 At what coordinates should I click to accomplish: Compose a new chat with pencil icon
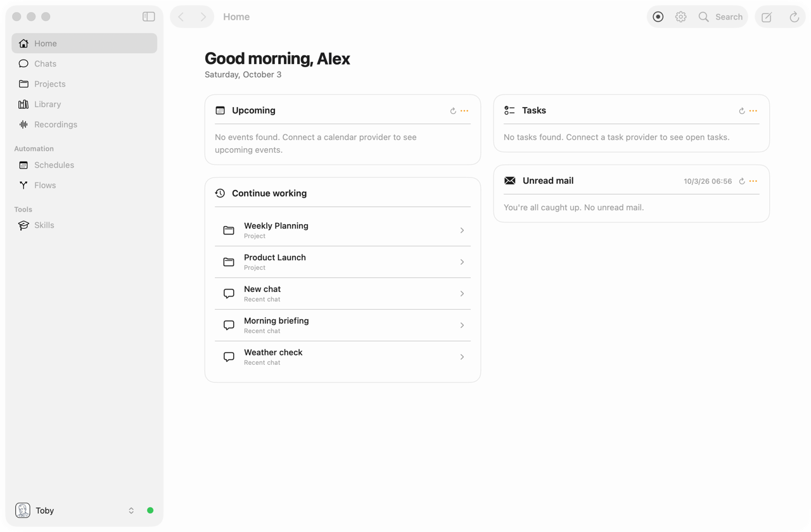click(767, 17)
